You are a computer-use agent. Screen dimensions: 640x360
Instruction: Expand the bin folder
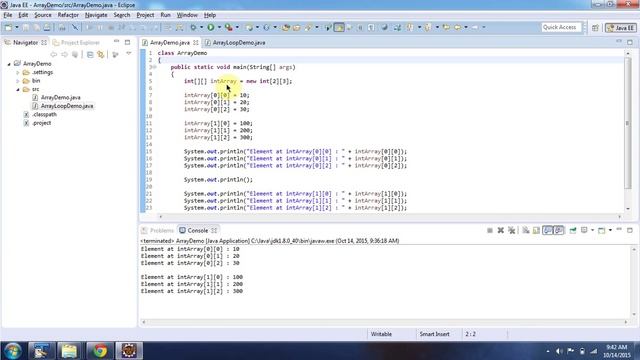[x=18, y=81]
